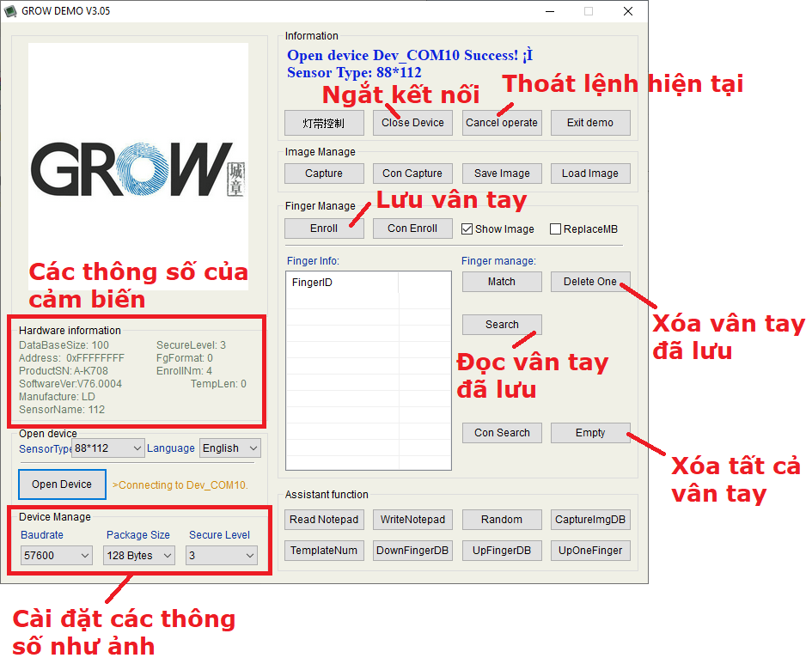Click Save Image button

coord(502,174)
